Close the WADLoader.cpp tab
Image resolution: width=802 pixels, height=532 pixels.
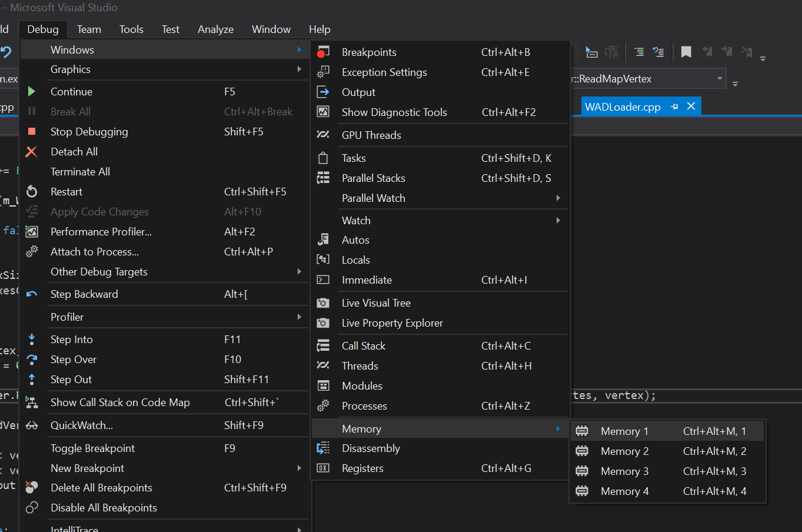click(691, 107)
